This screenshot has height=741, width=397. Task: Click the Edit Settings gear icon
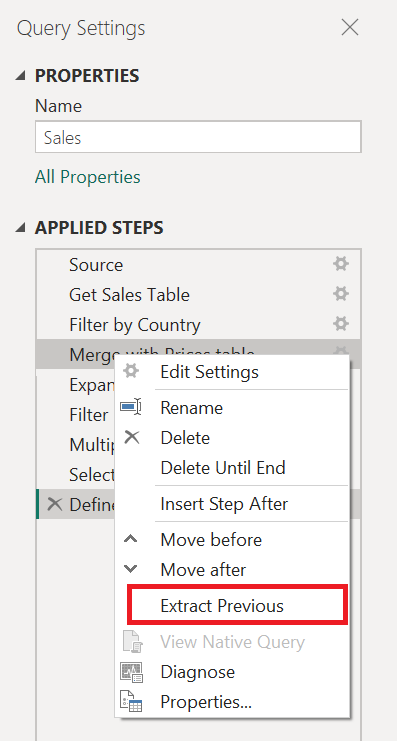(131, 371)
